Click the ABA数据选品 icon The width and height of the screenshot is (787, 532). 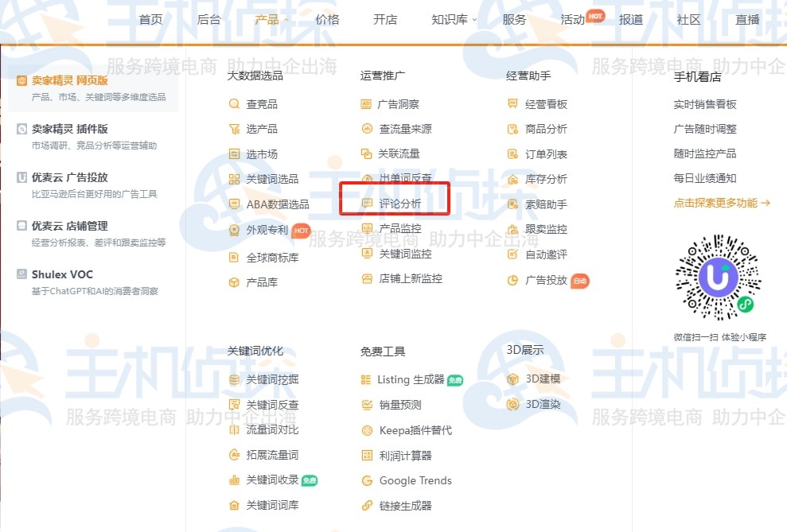[233, 204]
